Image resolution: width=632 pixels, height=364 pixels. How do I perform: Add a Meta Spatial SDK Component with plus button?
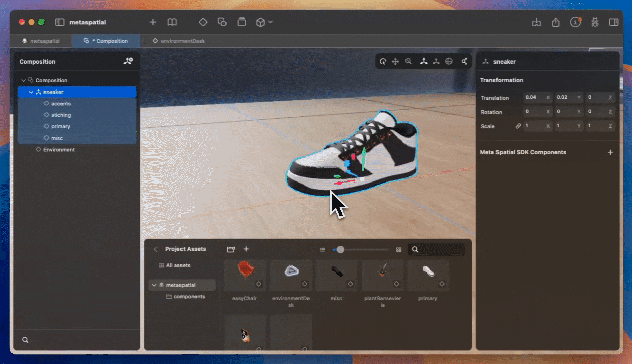point(610,152)
